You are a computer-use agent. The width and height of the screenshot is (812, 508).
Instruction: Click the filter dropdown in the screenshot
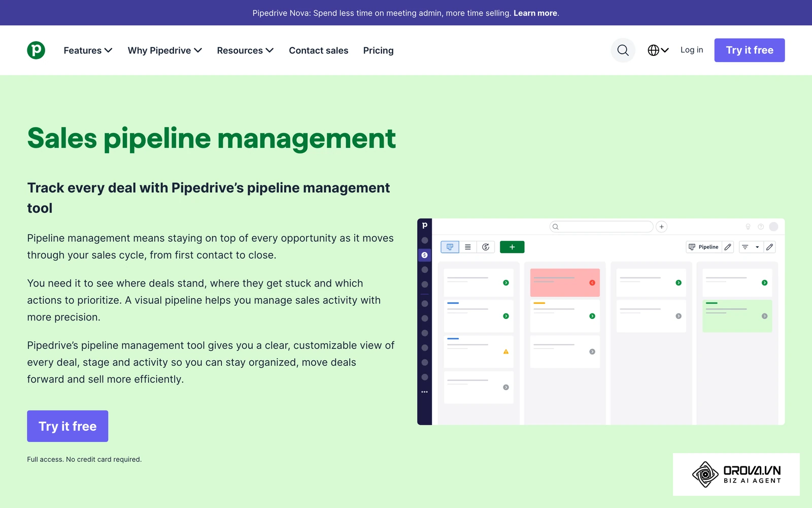coord(751,247)
